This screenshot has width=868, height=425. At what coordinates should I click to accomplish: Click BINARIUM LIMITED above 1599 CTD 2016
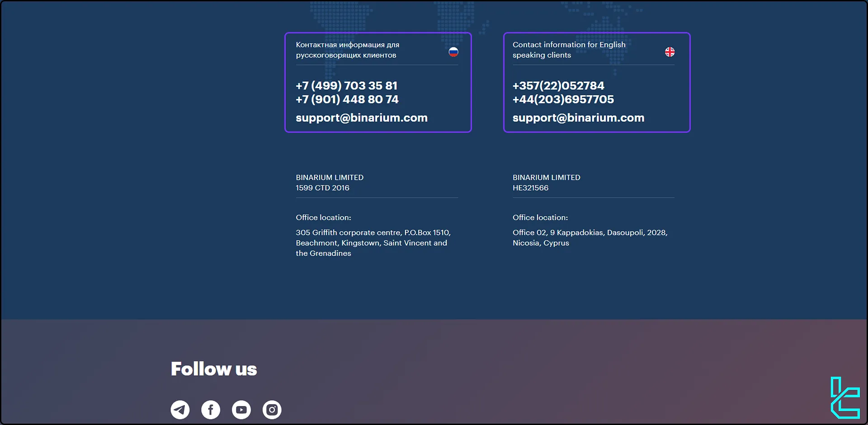(x=330, y=177)
